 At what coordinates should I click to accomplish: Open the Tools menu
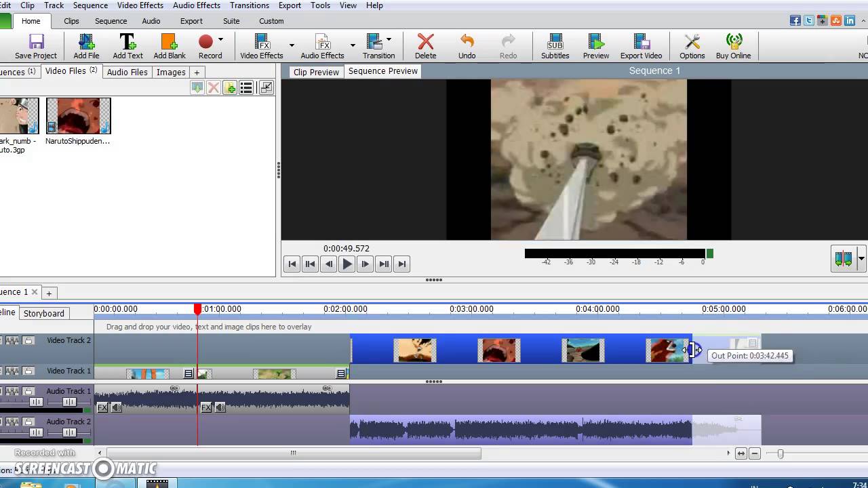pos(320,5)
